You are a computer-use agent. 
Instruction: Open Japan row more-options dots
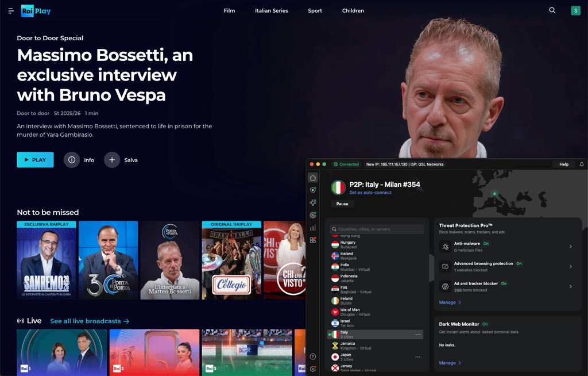418,357
